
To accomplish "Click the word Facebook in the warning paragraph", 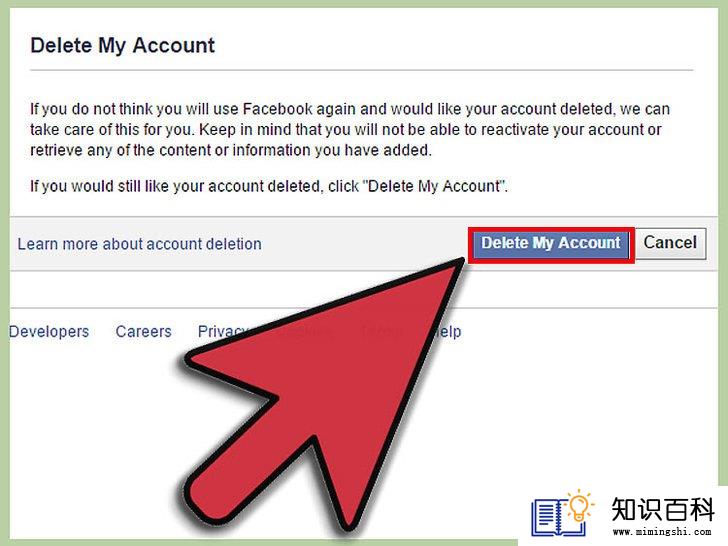I will [x=278, y=109].
